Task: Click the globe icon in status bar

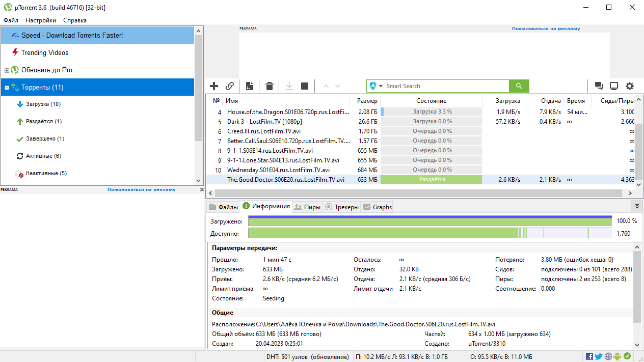Action: tap(608, 356)
